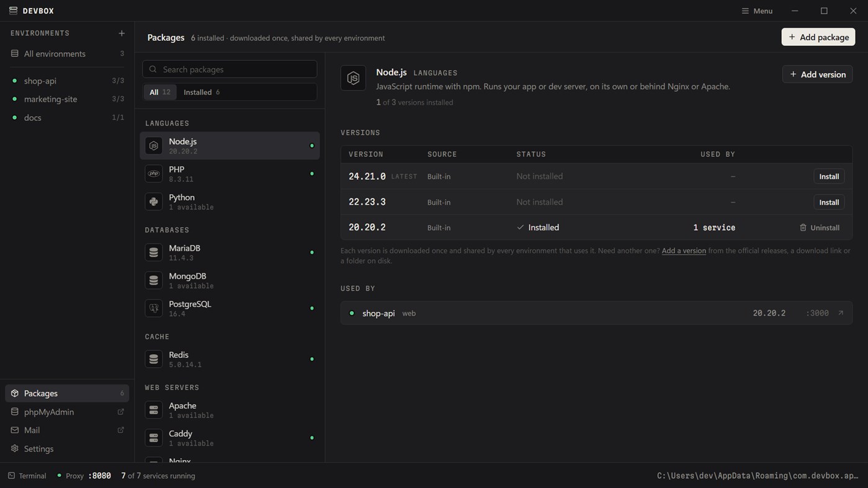Open phpMyAdmin from sidebar
Viewport: 868px width, 488px height.
tap(67, 412)
